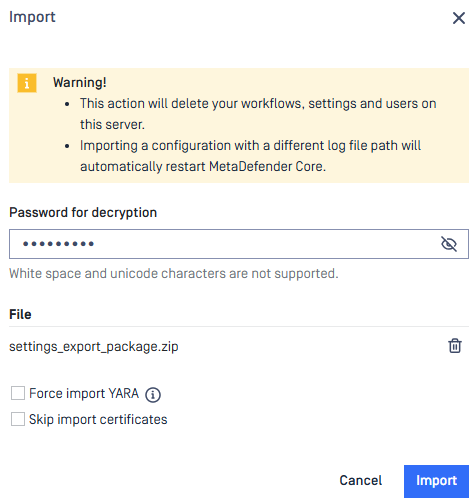Screen dimensions: 471x499
Task: Click the yellow warning info icon
Action: 27,83
